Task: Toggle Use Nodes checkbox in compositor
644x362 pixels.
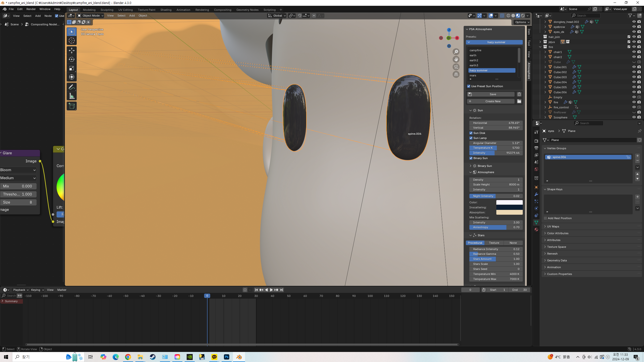Action: click(57, 16)
